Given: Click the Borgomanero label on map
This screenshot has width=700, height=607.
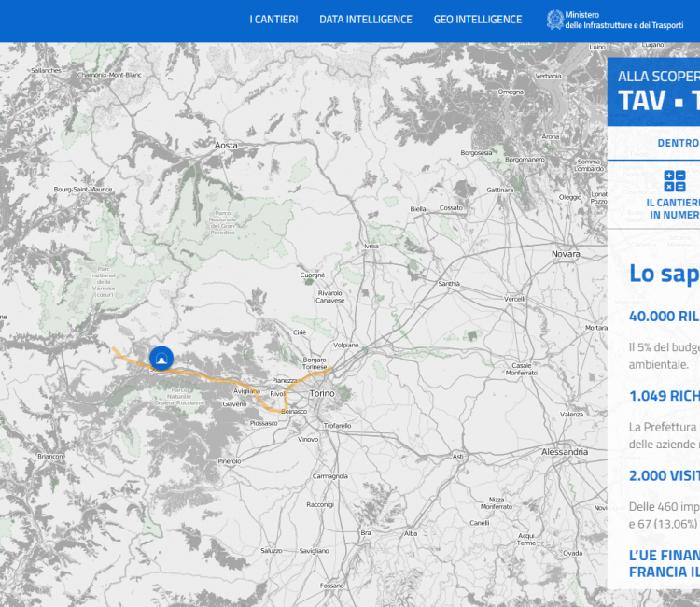Looking at the screenshot, I should click(x=525, y=160).
